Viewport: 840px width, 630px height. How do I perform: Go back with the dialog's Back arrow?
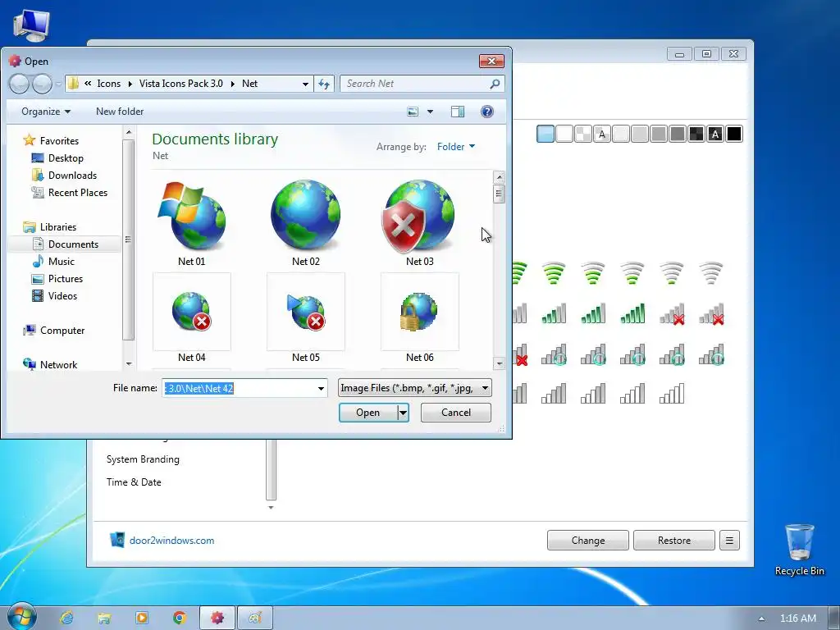coord(20,84)
